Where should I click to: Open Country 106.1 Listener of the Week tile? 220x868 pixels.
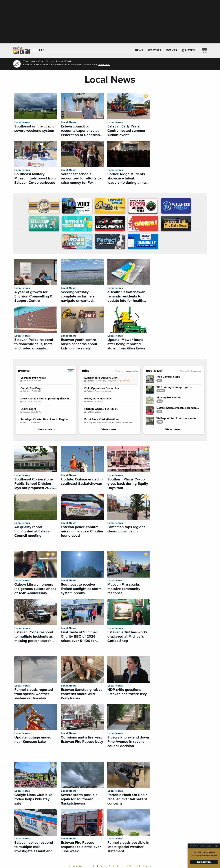pyautogui.click(x=143, y=206)
